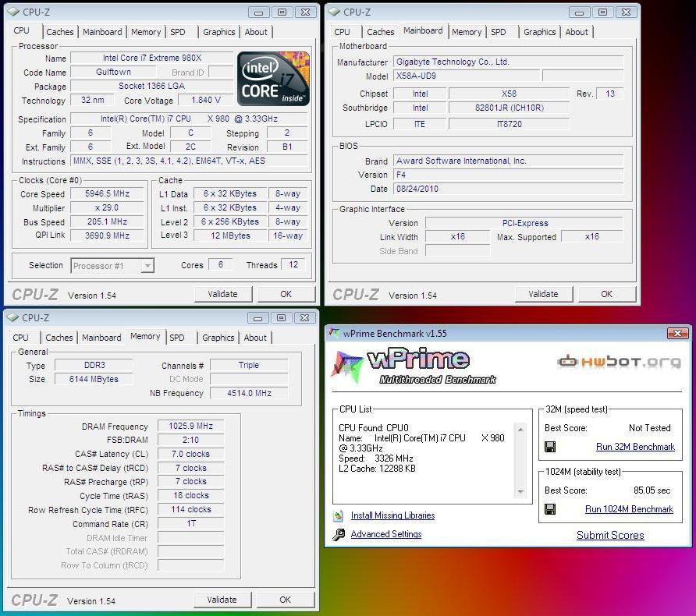This screenshot has height=616, width=696.
Task: Open About tab in the Memory window
Action: pyautogui.click(x=255, y=338)
